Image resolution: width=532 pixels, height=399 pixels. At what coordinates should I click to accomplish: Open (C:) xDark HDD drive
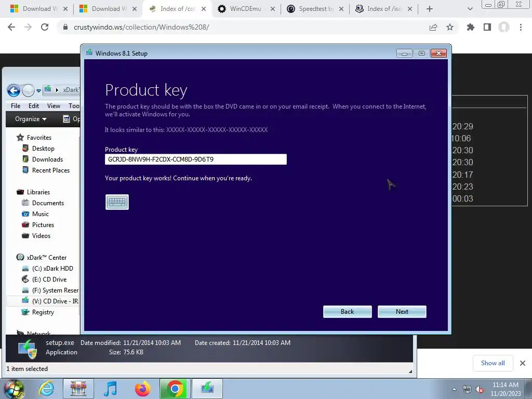[47, 269]
